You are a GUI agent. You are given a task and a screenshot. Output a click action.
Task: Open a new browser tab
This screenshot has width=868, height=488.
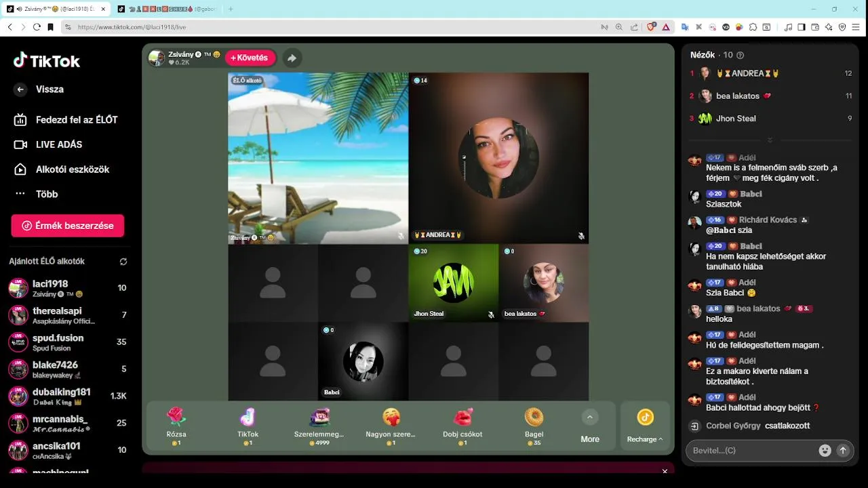[231, 9]
